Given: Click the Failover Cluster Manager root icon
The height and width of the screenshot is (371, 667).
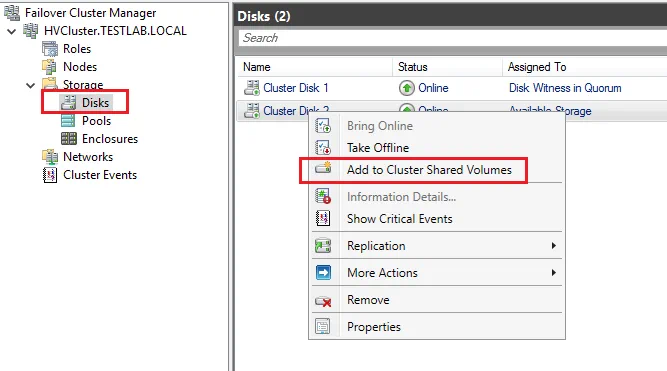Looking at the screenshot, I should coord(12,13).
